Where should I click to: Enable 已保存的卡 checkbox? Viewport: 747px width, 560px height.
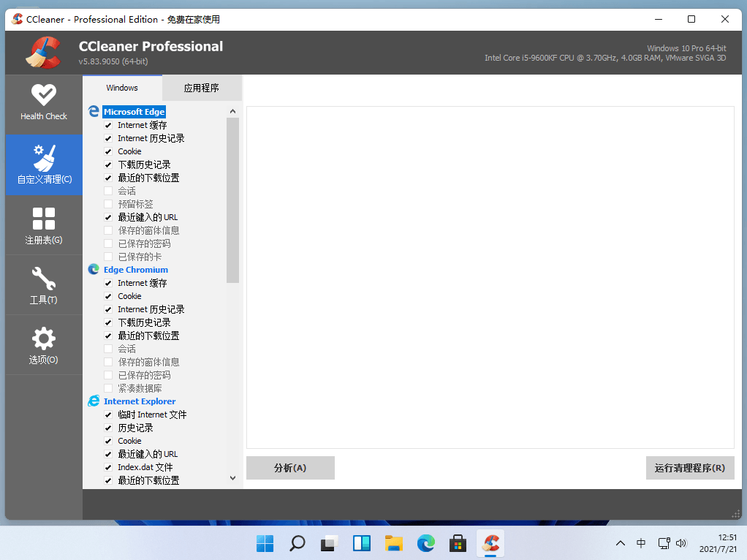pos(108,257)
